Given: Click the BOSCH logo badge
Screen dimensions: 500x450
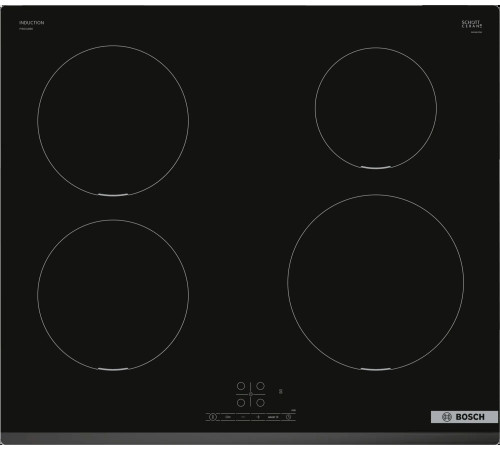Looking at the screenshot, I should (465, 417).
